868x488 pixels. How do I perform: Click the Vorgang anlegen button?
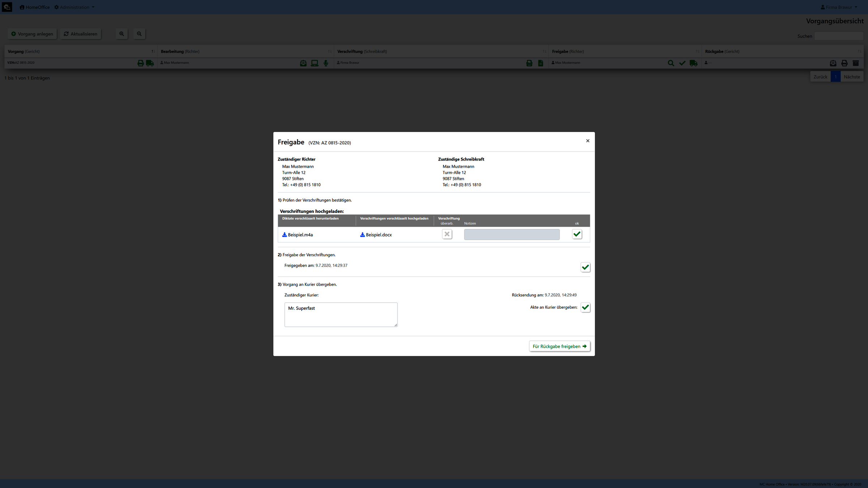pos(32,34)
